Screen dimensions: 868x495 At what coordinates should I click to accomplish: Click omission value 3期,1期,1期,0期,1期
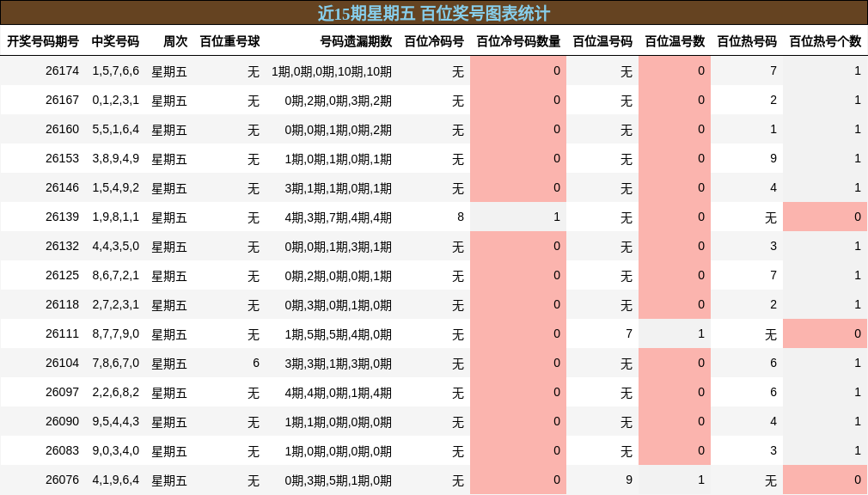[339, 188]
